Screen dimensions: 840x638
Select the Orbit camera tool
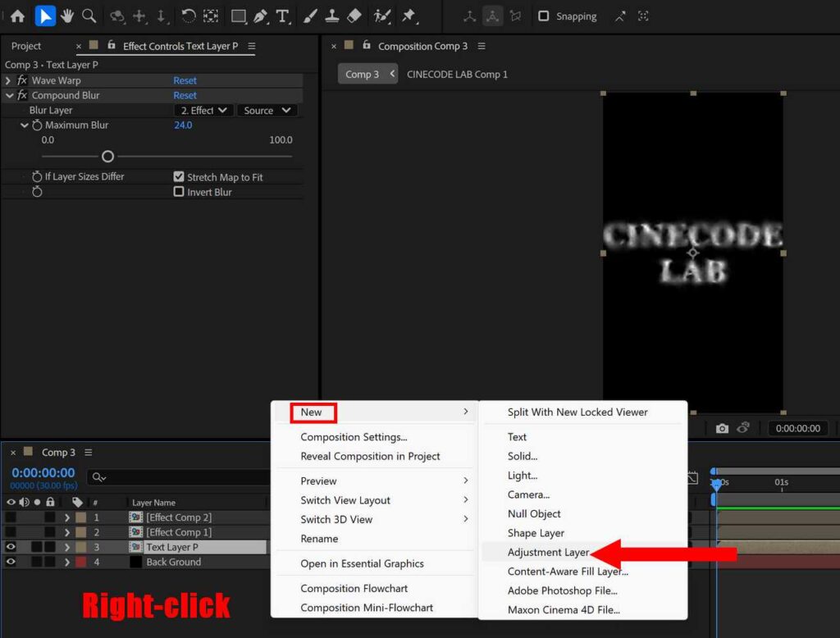116,16
